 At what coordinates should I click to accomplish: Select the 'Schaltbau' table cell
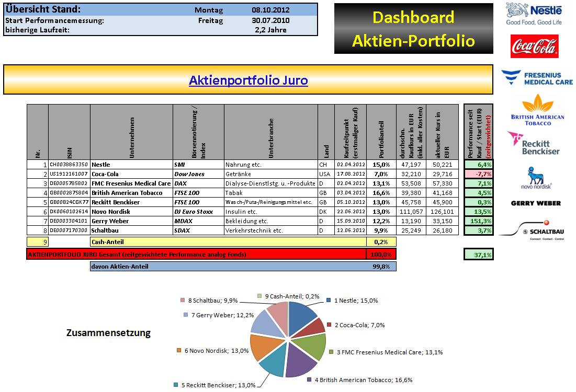[x=131, y=230]
